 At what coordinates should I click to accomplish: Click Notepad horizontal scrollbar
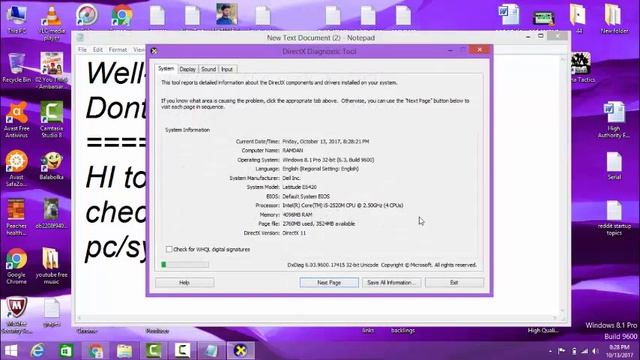318,318
